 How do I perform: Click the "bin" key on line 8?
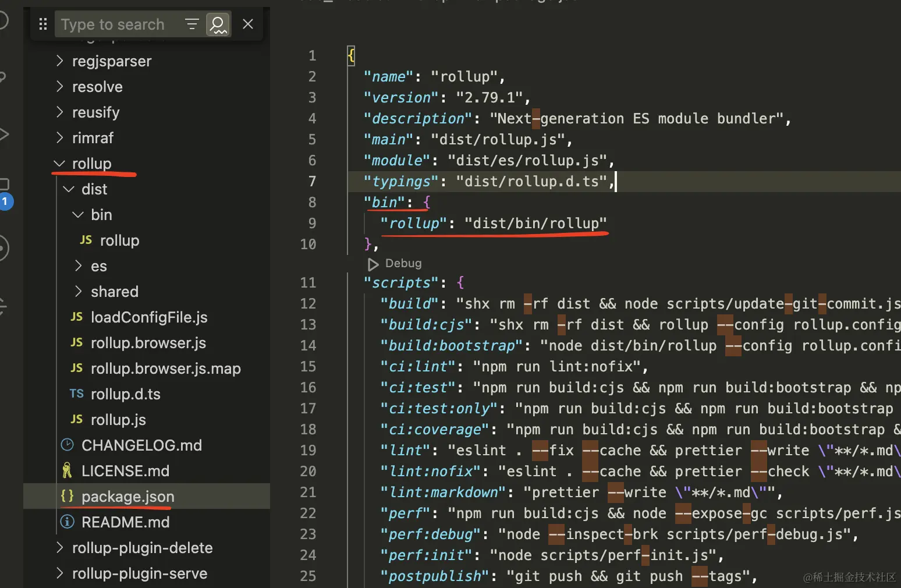click(x=384, y=202)
